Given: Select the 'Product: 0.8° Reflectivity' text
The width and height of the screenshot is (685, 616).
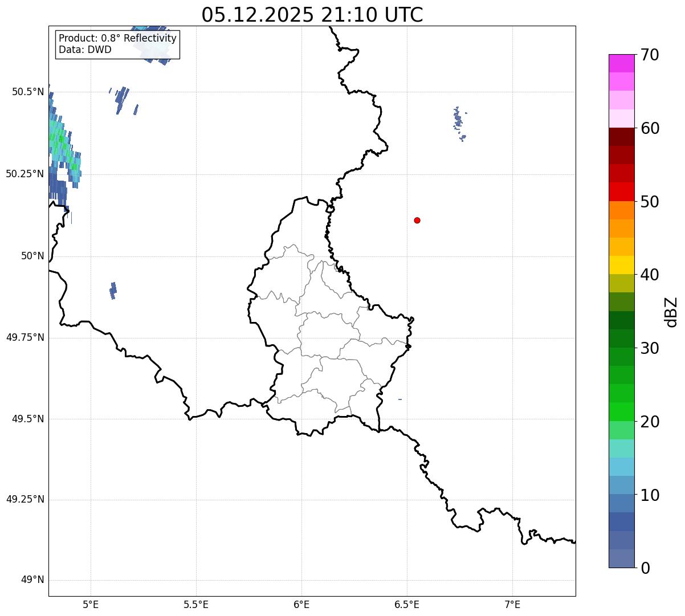Looking at the screenshot, I should (118, 38).
